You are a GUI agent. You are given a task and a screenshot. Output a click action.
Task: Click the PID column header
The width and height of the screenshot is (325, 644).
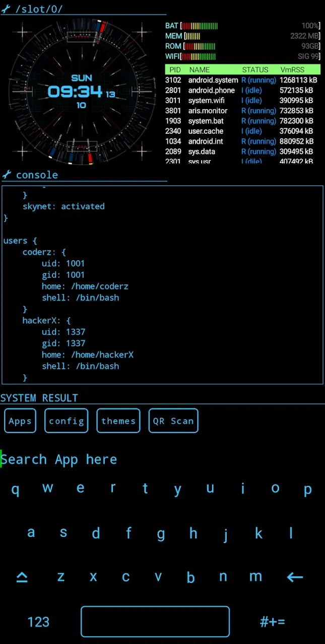coord(175,70)
